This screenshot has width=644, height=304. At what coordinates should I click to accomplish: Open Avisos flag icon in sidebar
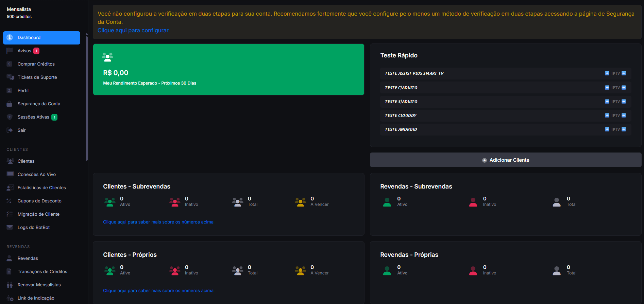pyautogui.click(x=10, y=51)
